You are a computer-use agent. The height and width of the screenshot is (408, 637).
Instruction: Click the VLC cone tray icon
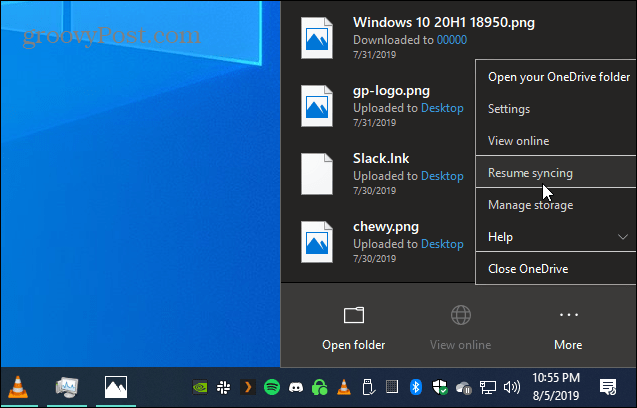[x=344, y=387]
